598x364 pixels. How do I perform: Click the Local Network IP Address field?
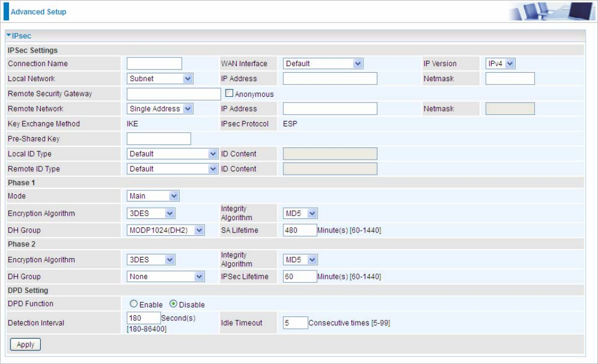point(330,78)
